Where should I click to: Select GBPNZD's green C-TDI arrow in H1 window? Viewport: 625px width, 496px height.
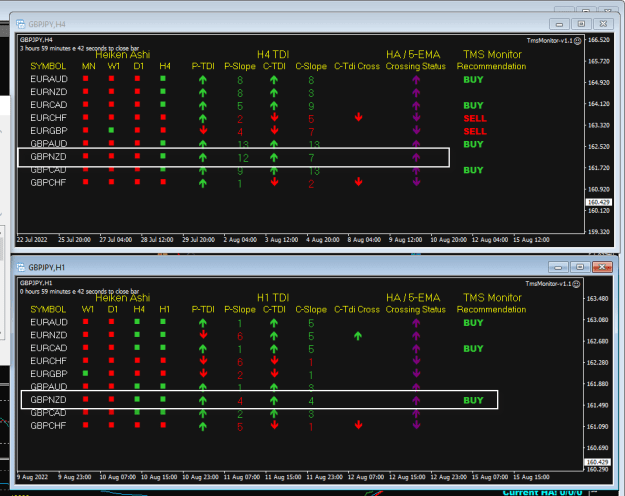tap(274, 400)
